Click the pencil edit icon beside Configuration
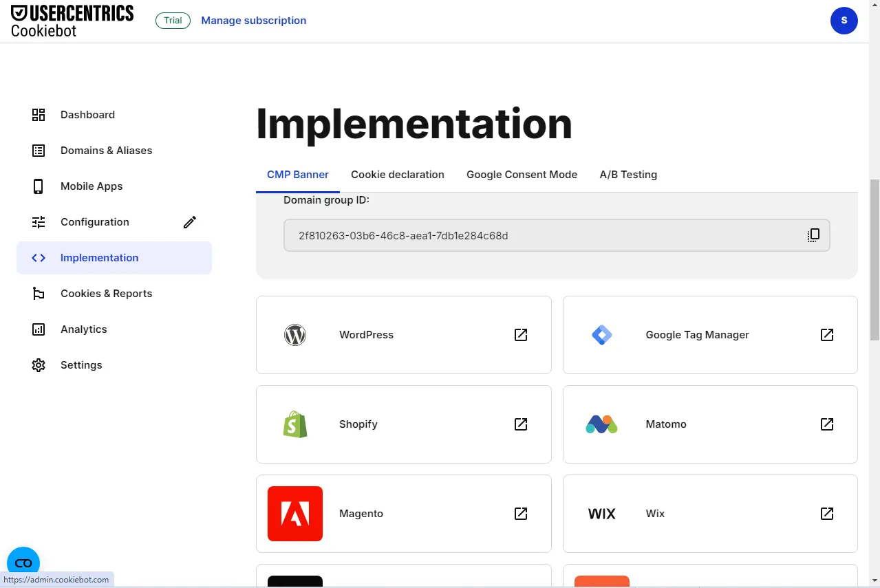 tap(190, 222)
